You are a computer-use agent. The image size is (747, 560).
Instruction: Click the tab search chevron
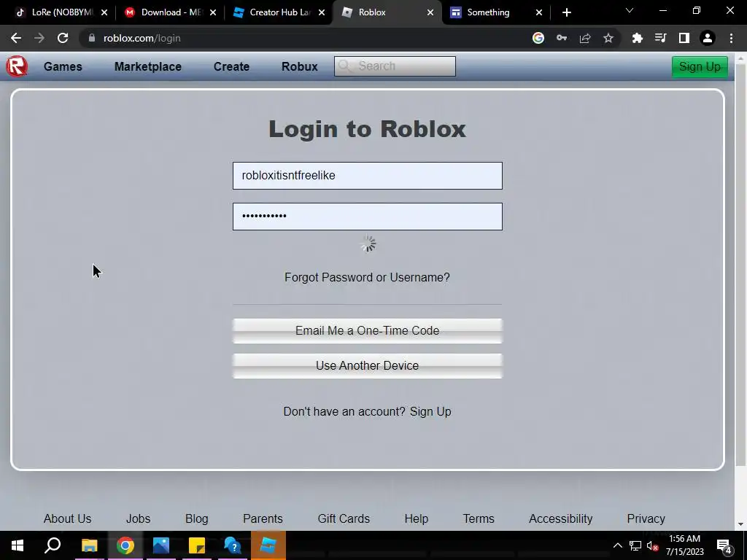click(630, 10)
